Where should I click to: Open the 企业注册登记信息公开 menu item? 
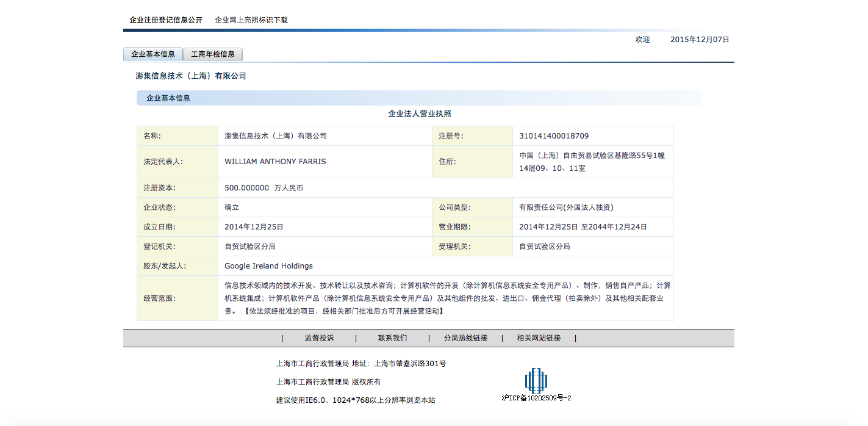pos(165,20)
